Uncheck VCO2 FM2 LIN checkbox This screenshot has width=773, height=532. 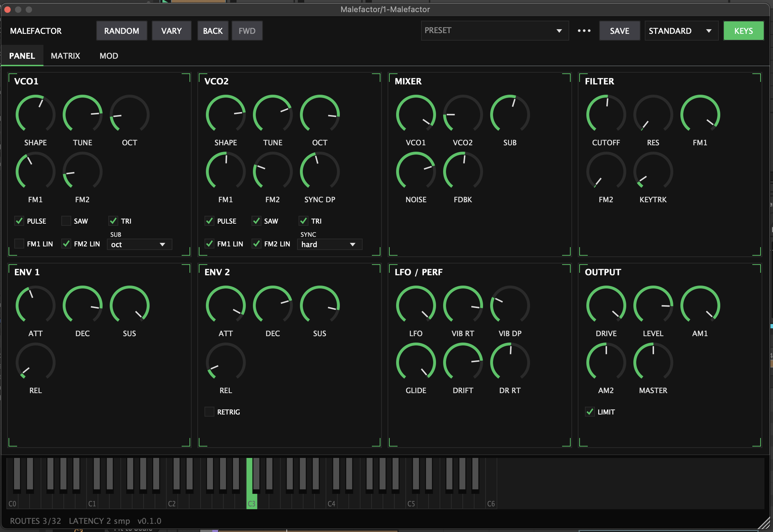click(x=256, y=244)
